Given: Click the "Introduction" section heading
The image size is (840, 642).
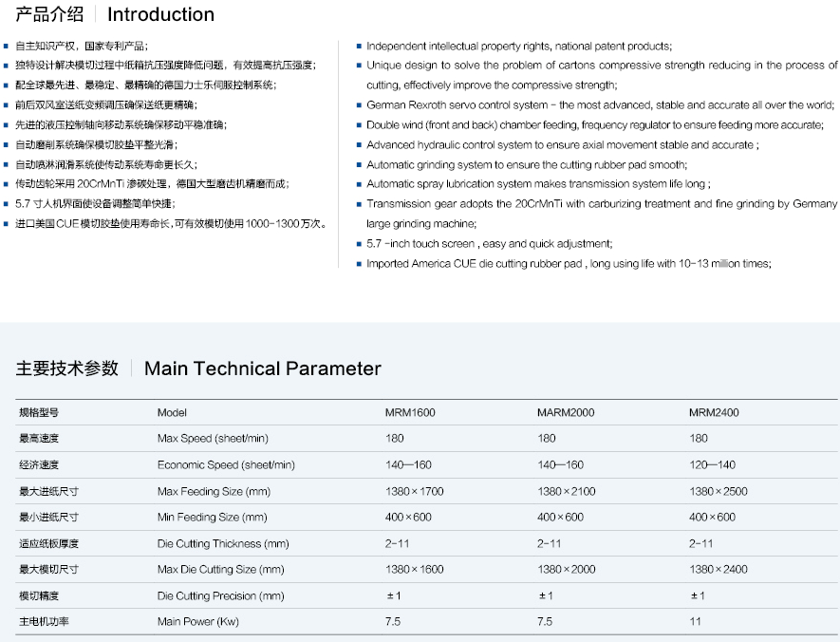Looking at the screenshot, I should coord(160,15).
